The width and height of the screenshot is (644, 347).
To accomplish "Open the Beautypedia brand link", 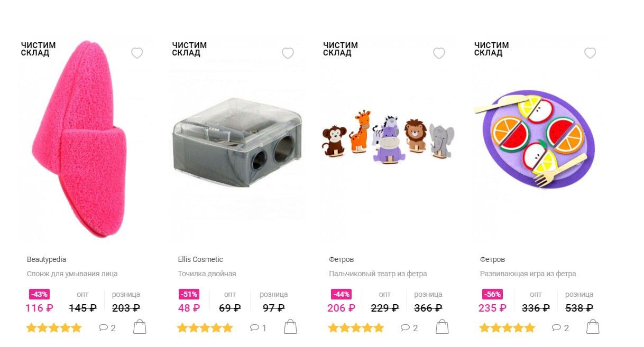I will pyautogui.click(x=47, y=259).
